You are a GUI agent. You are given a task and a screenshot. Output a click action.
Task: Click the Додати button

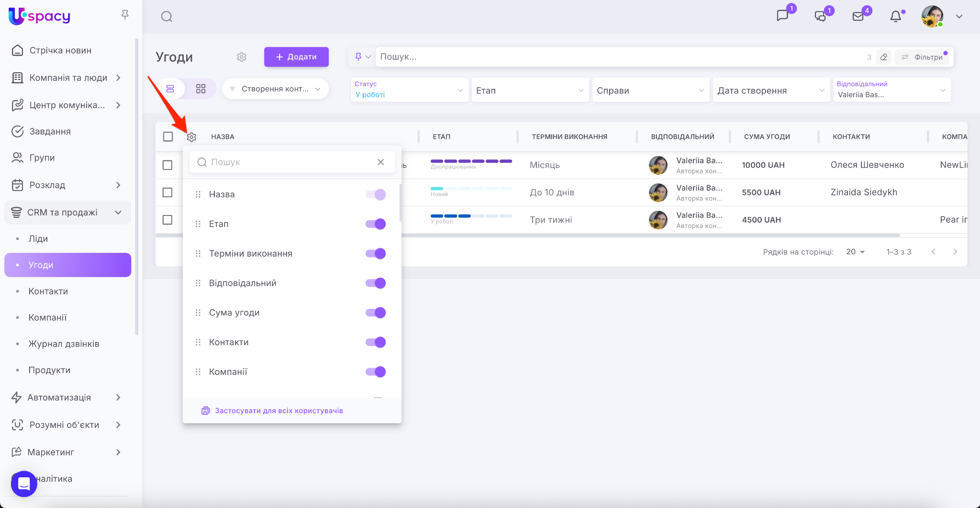296,57
